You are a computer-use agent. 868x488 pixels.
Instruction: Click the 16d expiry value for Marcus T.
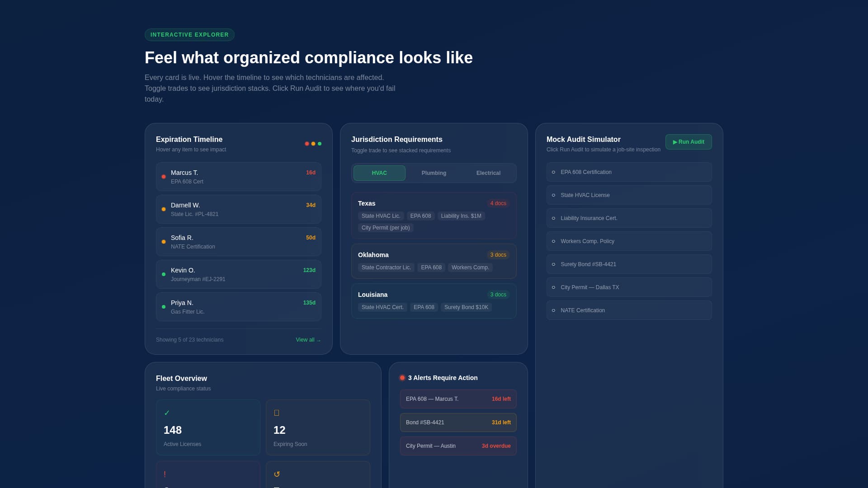click(311, 173)
